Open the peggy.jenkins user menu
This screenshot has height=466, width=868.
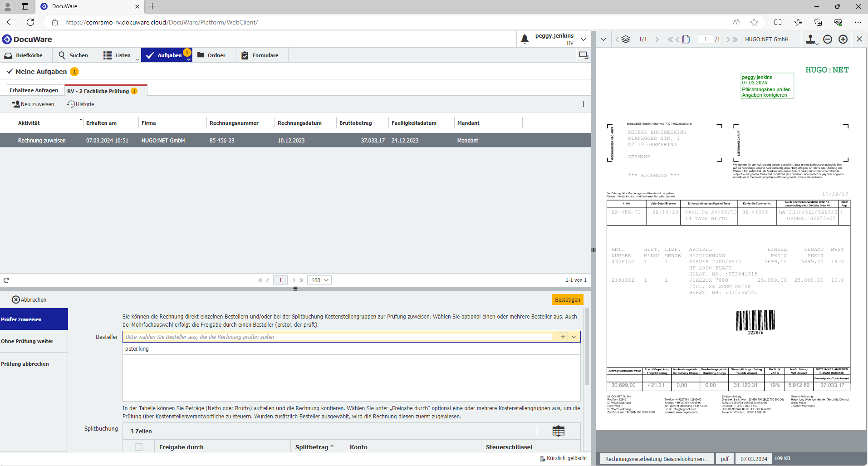coord(561,39)
